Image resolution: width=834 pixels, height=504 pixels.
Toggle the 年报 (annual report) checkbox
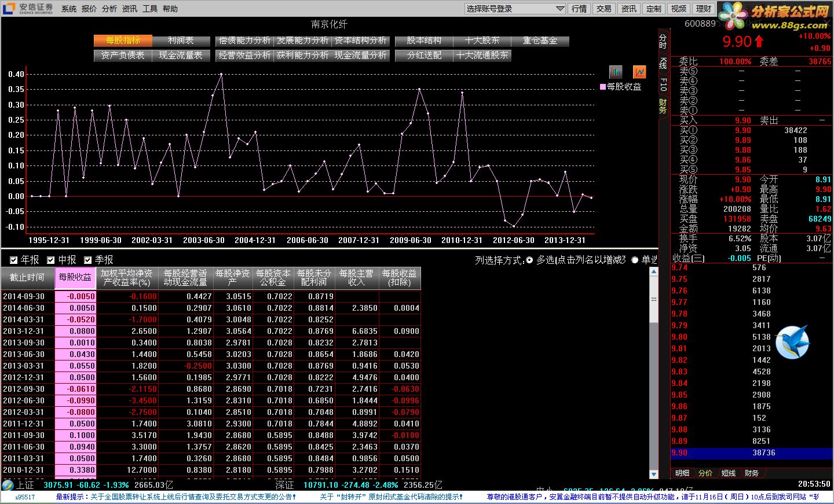(x=14, y=260)
